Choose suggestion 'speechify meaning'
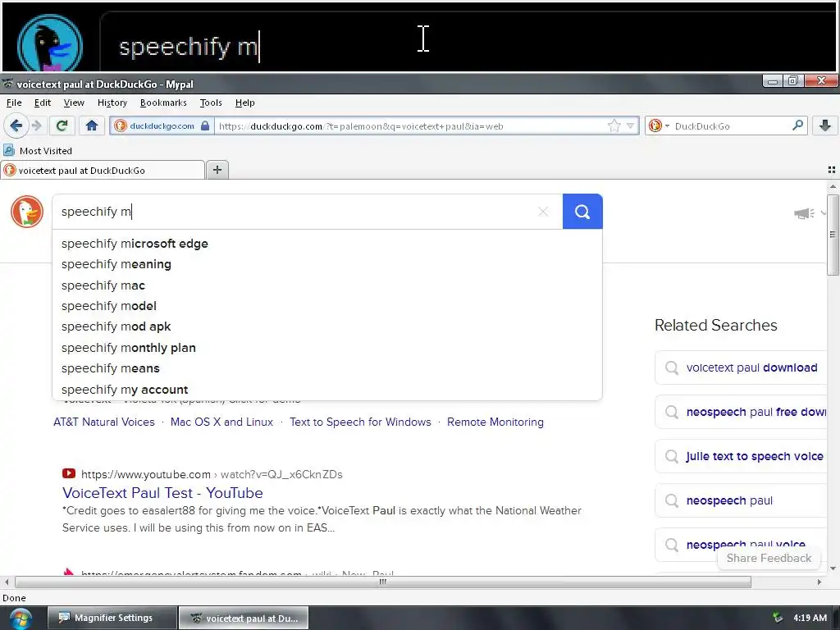 [x=327, y=264]
